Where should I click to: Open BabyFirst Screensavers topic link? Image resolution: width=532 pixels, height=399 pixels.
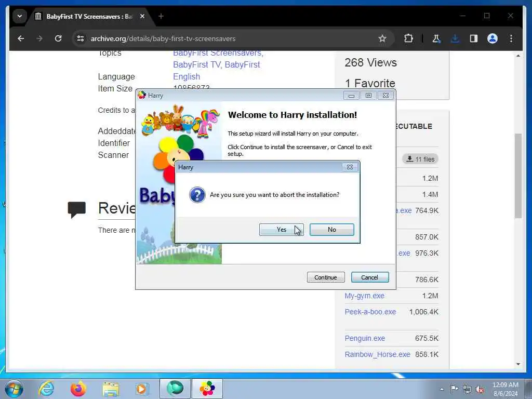point(218,54)
